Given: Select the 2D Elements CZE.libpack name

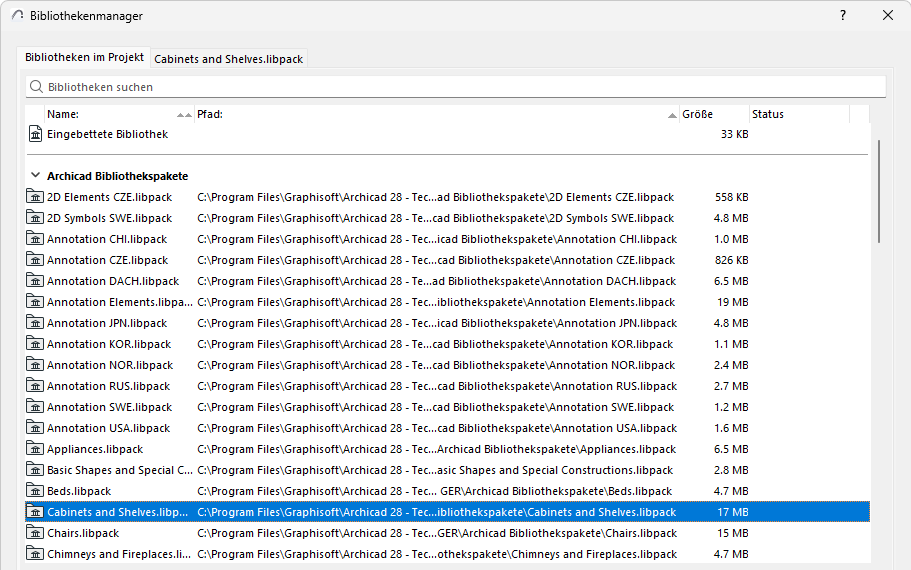Looking at the screenshot, I should click(109, 197).
